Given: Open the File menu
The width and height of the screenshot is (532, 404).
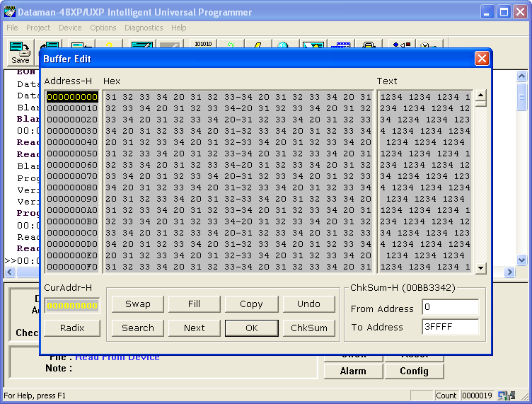Looking at the screenshot, I should point(12,28).
